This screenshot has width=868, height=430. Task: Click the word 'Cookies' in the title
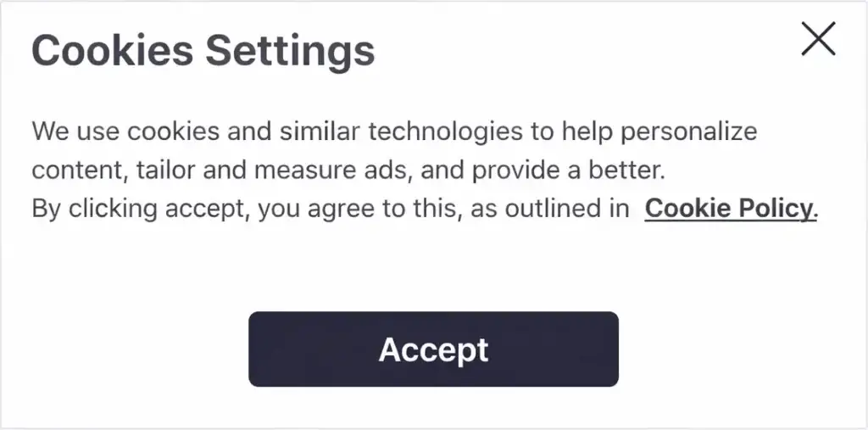pos(112,51)
